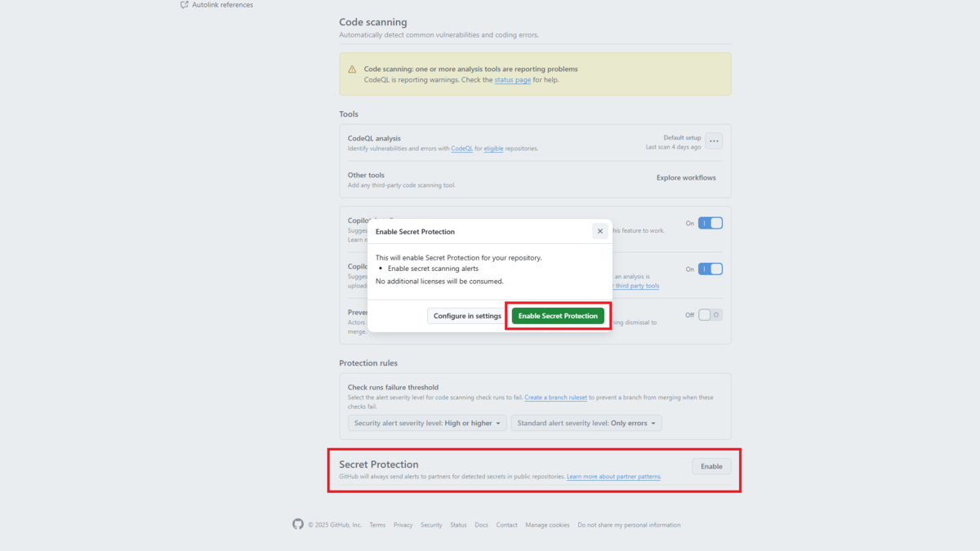Click the Autolink references external-link icon
The height and width of the screenshot is (551, 980).
coord(184,5)
